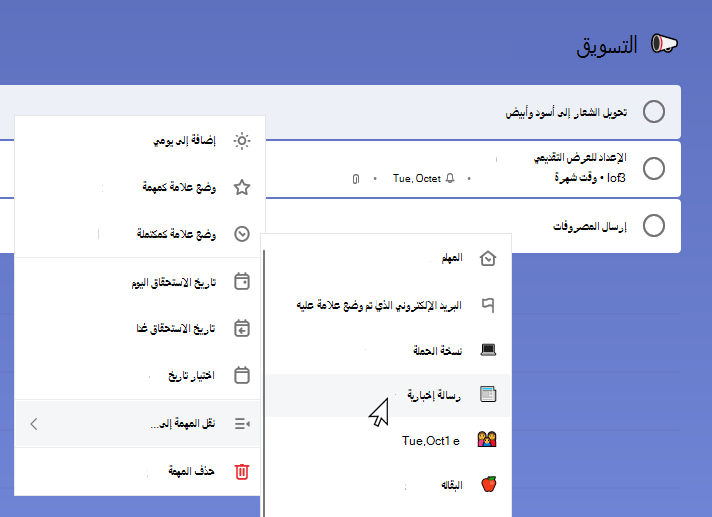Click the circle-check icon for وضع علامة كمكتملة

pos(242,234)
